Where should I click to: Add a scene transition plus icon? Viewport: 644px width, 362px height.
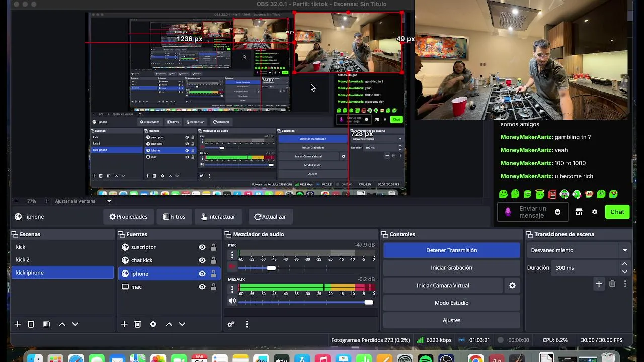[599, 284]
